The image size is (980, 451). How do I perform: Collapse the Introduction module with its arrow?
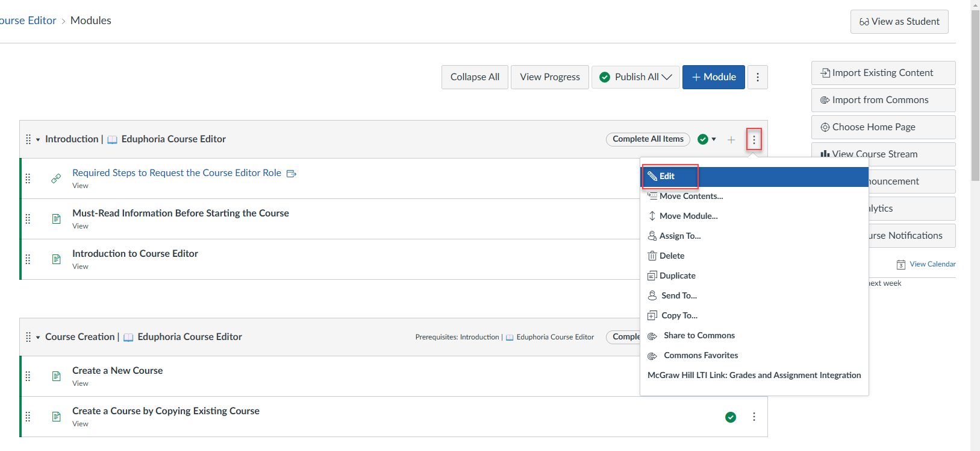pyautogui.click(x=38, y=140)
